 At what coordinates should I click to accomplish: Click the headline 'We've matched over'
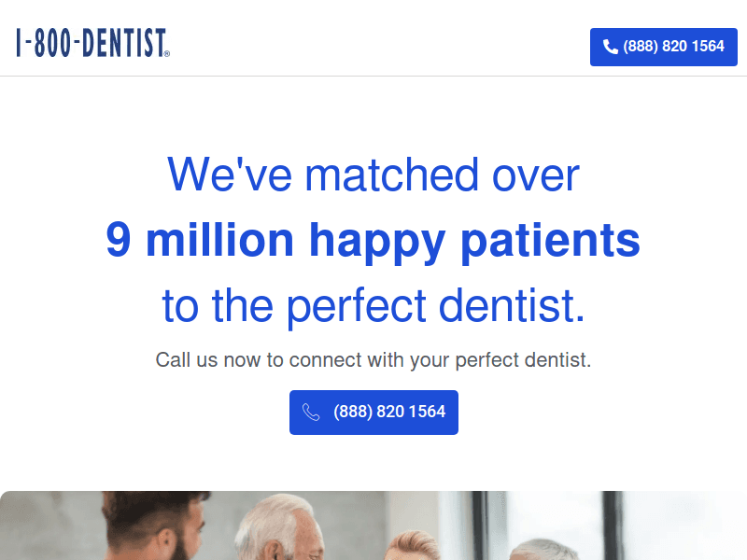pyautogui.click(x=373, y=175)
